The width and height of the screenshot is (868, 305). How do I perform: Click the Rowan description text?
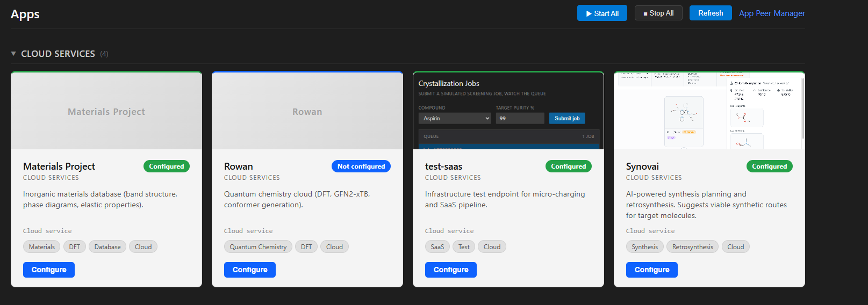297,199
